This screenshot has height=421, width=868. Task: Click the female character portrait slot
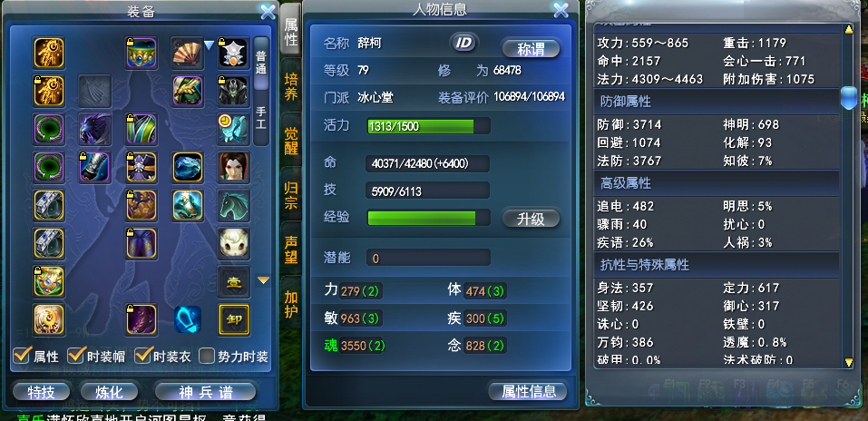click(234, 167)
